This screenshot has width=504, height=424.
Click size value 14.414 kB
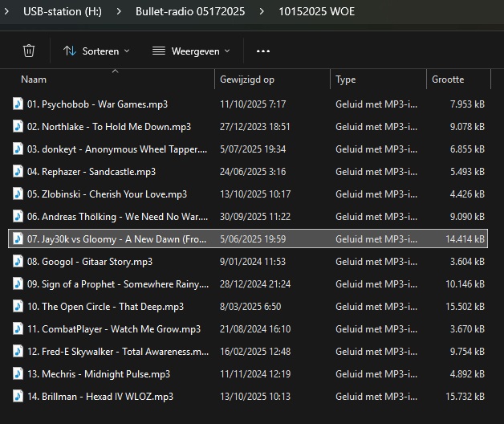[x=465, y=239]
